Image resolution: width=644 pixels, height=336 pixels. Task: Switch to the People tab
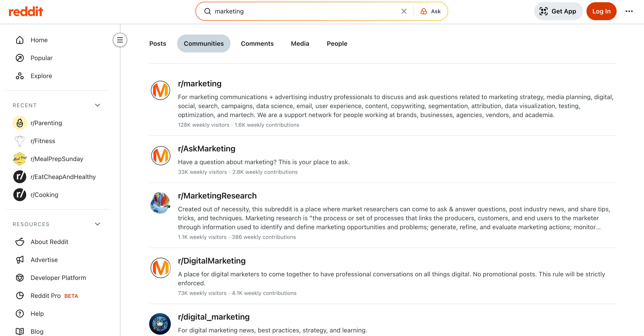[337, 44]
